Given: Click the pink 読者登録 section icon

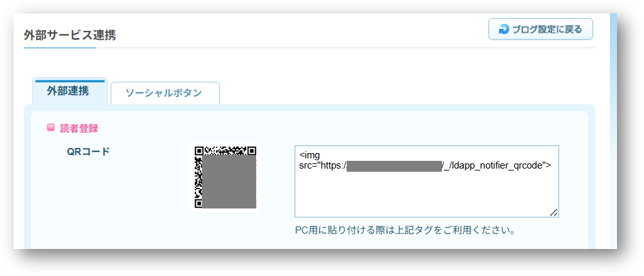Looking at the screenshot, I should [51, 128].
